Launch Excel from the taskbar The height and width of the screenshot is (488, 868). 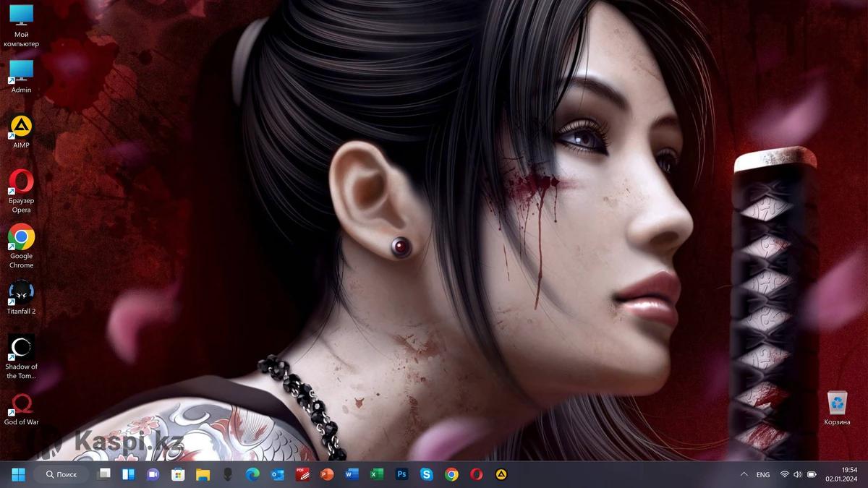(x=377, y=474)
